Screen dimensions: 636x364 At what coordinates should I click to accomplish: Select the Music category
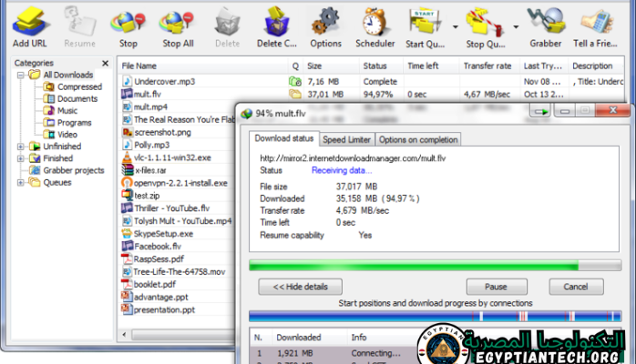[x=60, y=110]
